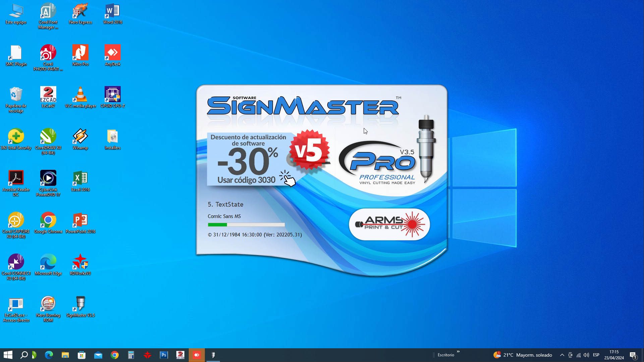Expand hidden system tray icons chevron
Screen dimensions: 644x362
tap(562, 355)
